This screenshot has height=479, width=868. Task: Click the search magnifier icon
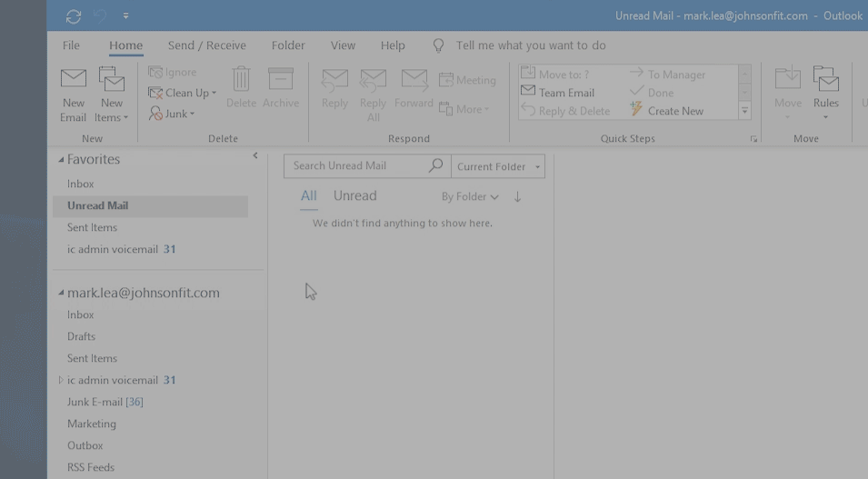point(435,165)
